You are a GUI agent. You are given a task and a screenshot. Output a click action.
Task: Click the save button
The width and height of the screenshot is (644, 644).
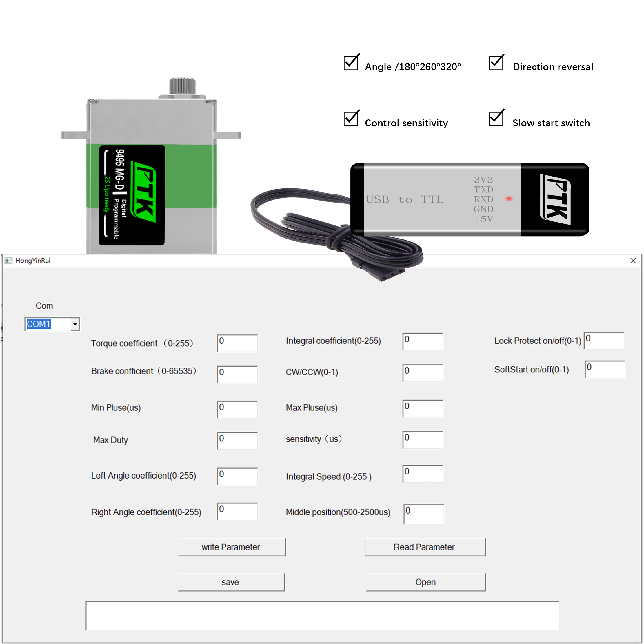[231, 582]
